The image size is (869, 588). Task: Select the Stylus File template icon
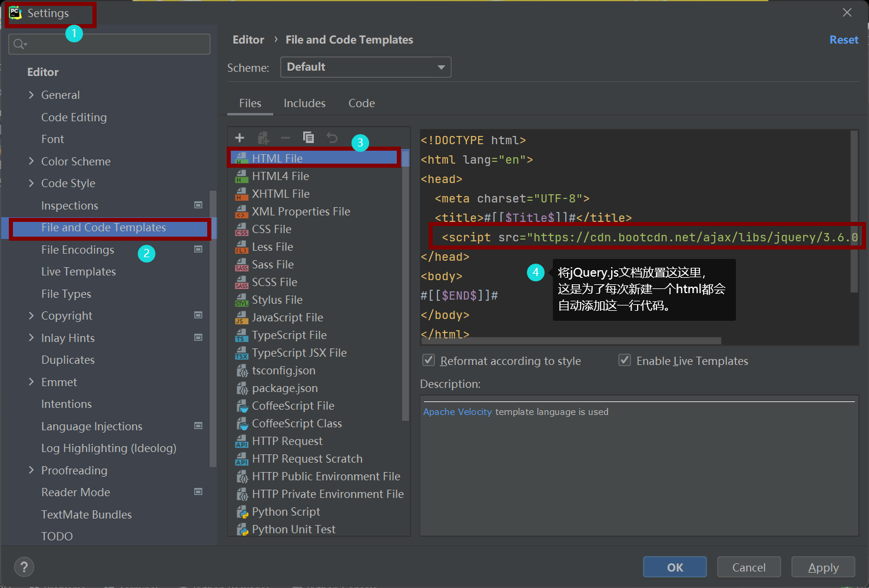241,300
